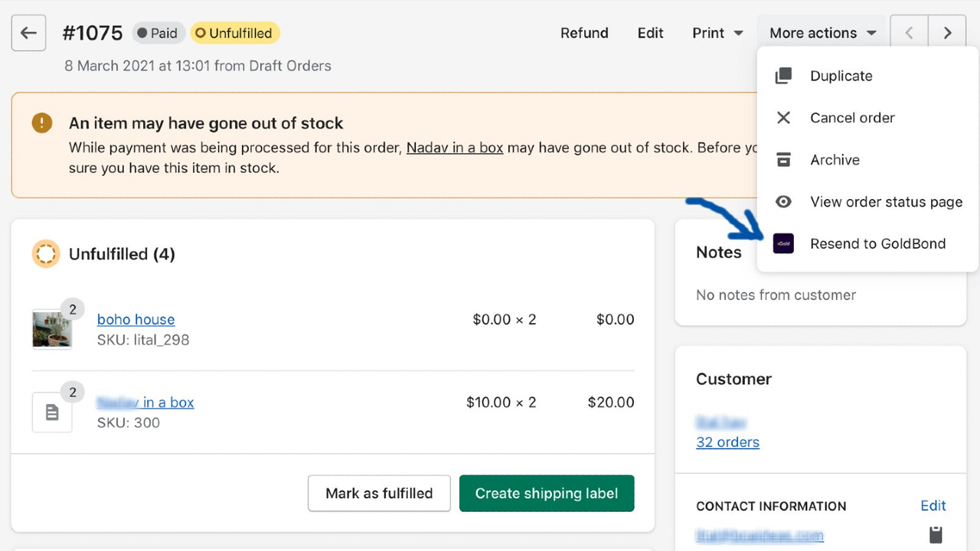Select View order status page
Image resolution: width=980 pixels, height=551 pixels.
pos(886,201)
